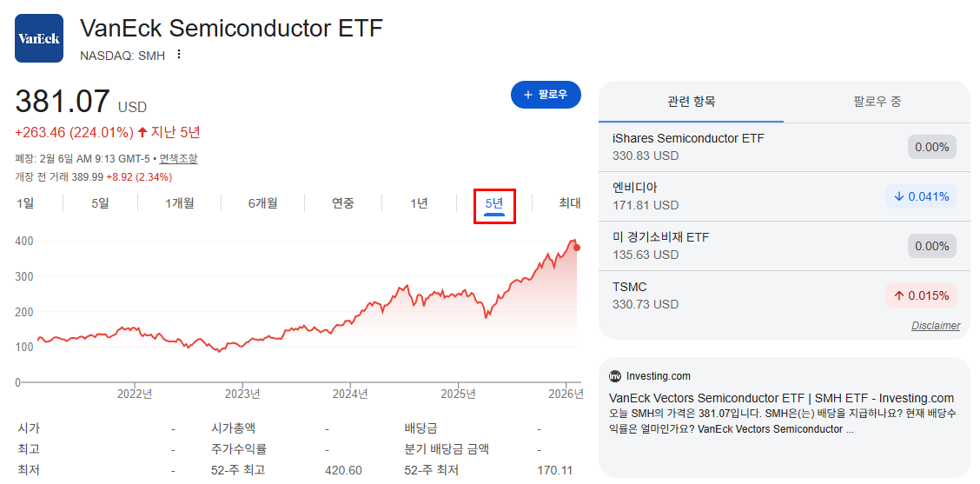This screenshot has height=484, width=980.
Task: Click the red endpoint dot on the chart
Action: pyautogui.click(x=577, y=248)
